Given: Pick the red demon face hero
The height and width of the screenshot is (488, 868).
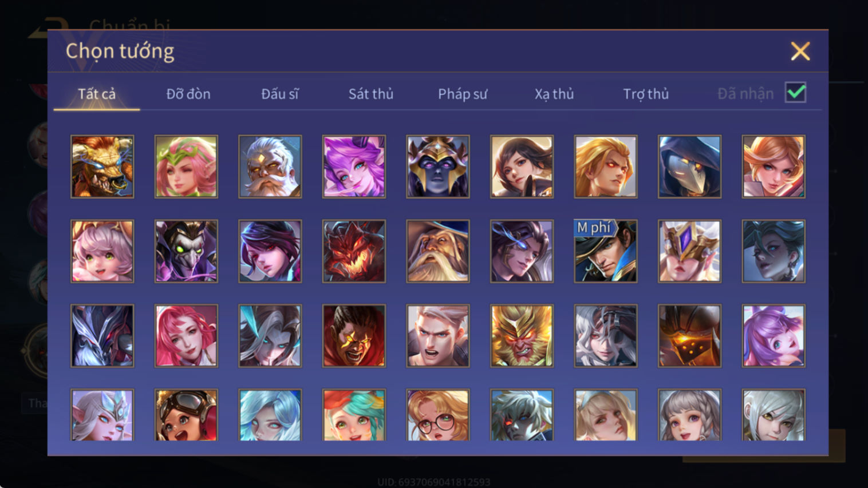Looking at the screenshot, I should [x=354, y=251].
